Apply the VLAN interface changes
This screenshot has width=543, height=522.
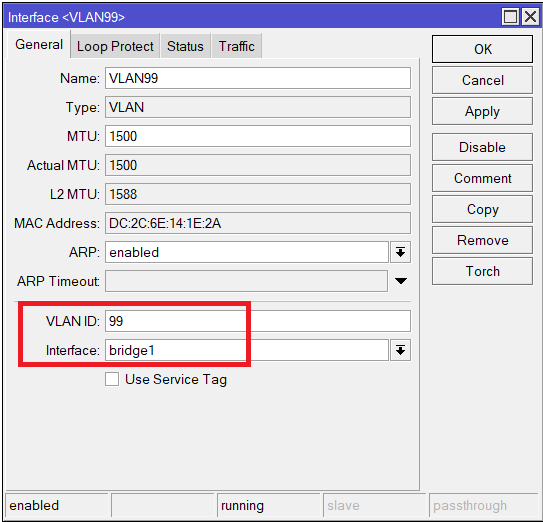[x=482, y=111]
